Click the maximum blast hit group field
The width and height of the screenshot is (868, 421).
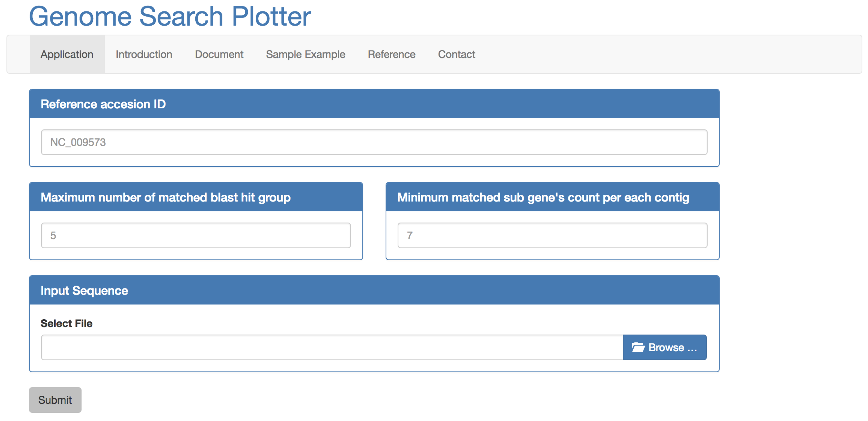coord(196,235)
